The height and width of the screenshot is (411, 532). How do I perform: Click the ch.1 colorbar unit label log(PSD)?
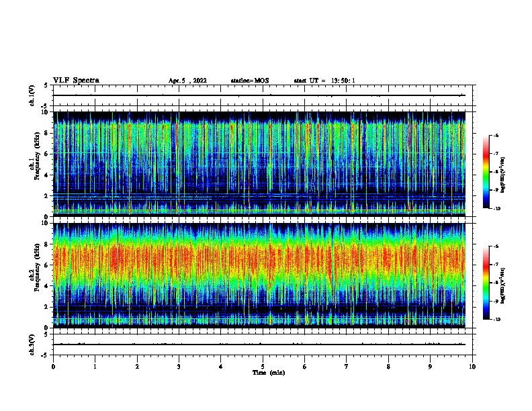(x=503, y=175)
